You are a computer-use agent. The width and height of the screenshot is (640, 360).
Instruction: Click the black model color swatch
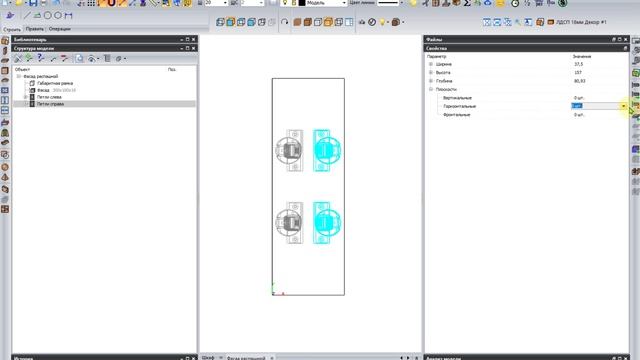[x=302, y=3]
